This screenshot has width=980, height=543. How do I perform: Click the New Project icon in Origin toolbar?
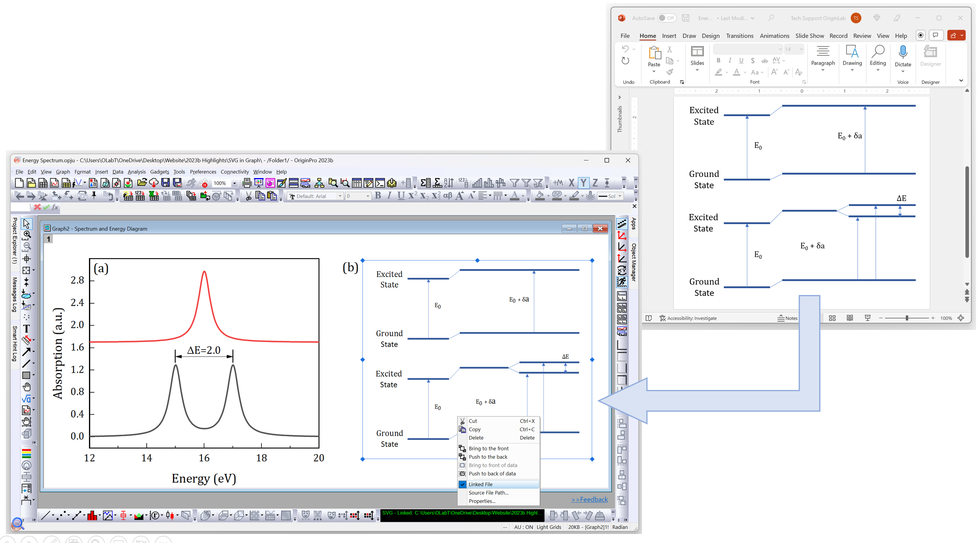click(19, 183)
